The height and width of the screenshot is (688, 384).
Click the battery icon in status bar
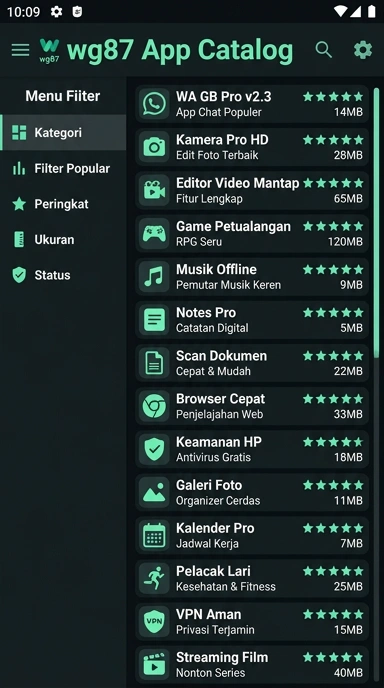371,11
